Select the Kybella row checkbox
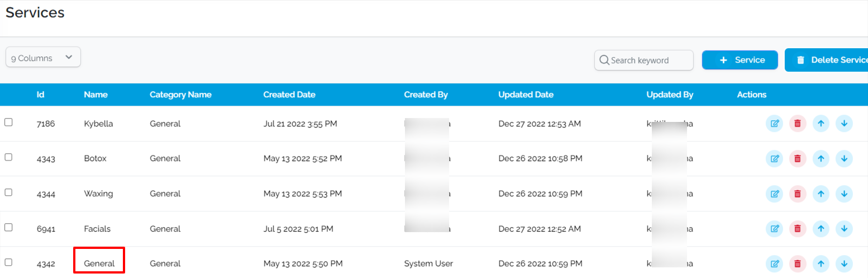This screenshot has height=278, width=868. [x=8, y=122]
